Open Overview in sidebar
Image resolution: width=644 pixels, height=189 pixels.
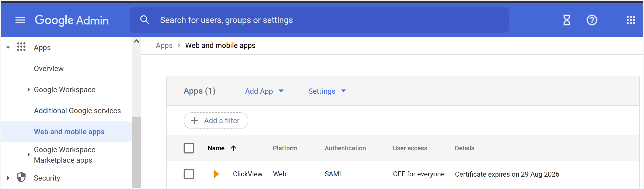click(49, 68)
